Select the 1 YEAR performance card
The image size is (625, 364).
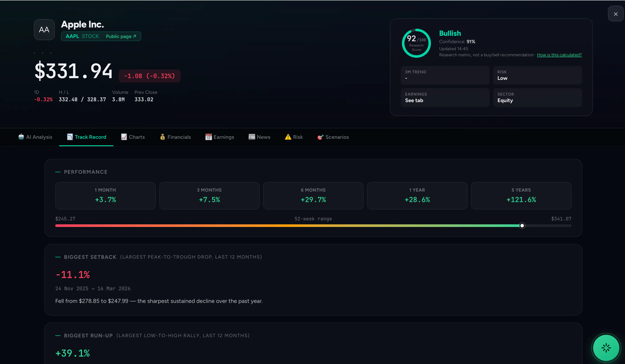click(x=417, y=196)
